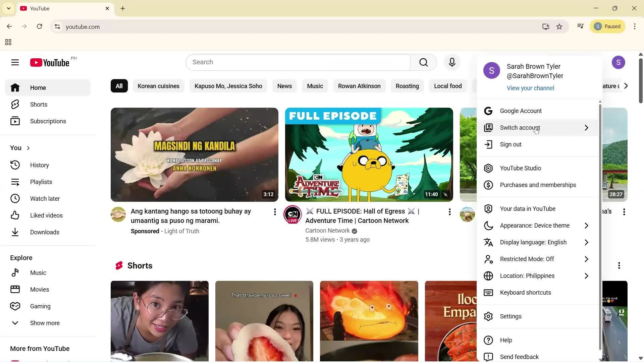Open Restricted Mode settings
Viewport: 644px width, 362px height.
pyautogui.click(x=526, y=259)
